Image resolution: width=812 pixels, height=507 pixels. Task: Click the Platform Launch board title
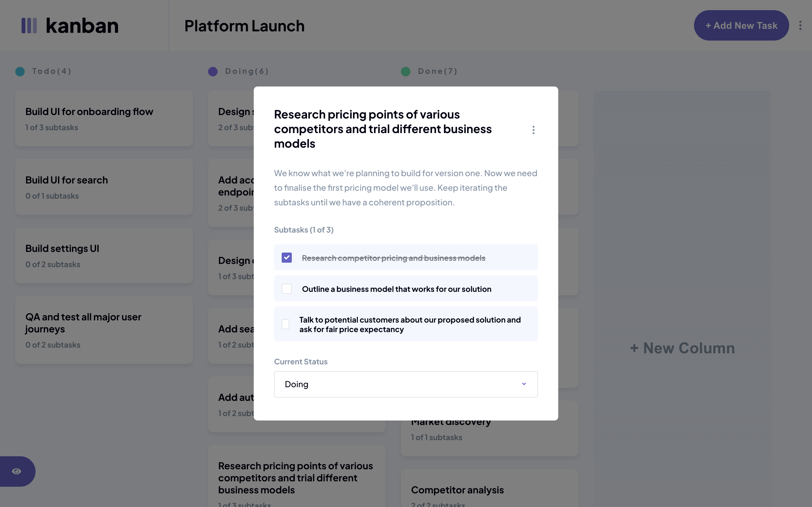(244, 26)
